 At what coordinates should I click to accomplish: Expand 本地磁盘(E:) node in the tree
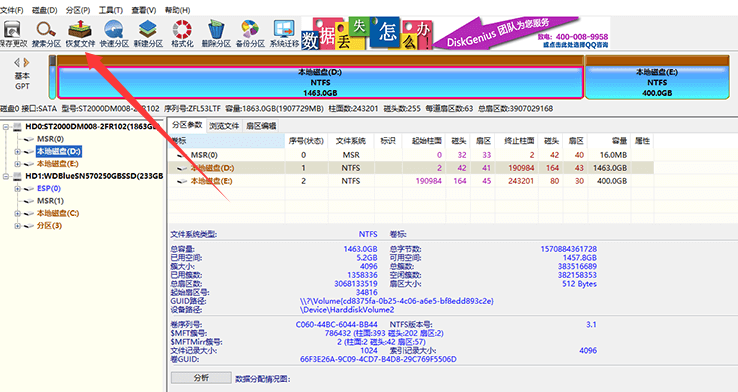17,164
